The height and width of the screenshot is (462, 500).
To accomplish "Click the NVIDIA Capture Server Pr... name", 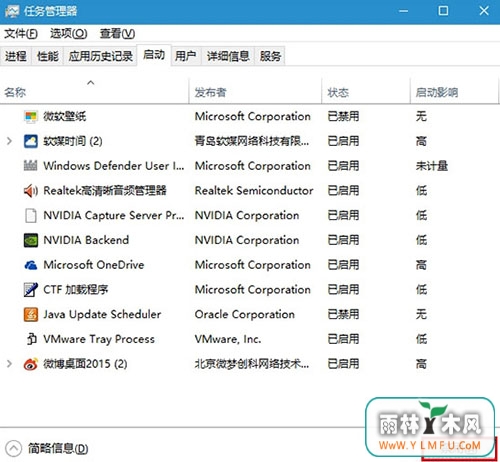I will pyautogui.click(x=114, y=215).
